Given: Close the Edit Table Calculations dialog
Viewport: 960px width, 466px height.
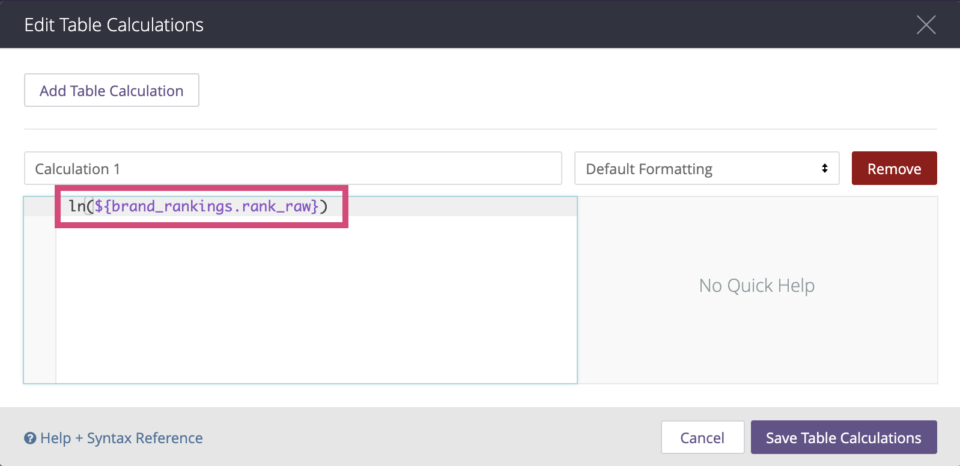Looking at the screenshot, I should 926,24.
